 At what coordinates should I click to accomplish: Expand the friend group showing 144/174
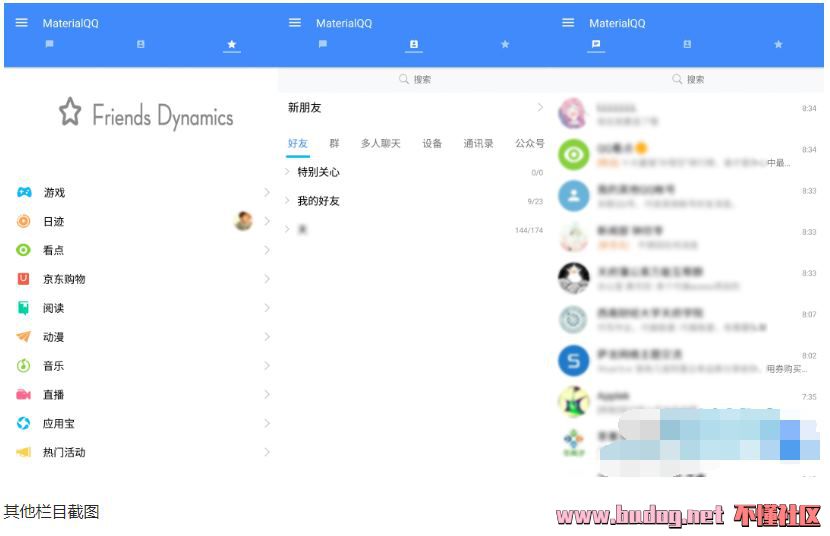coord(414,230)
